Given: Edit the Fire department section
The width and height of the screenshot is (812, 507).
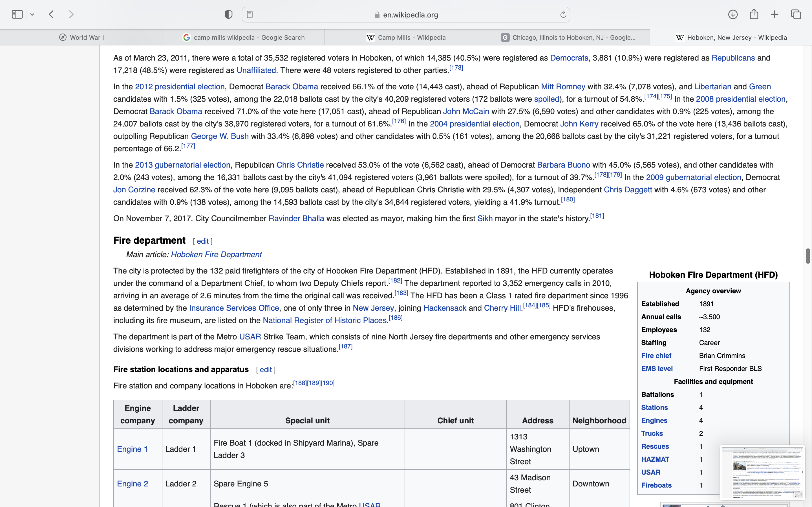Looking at the screenshot, I should pyautogui.click(x=203, y=241).
